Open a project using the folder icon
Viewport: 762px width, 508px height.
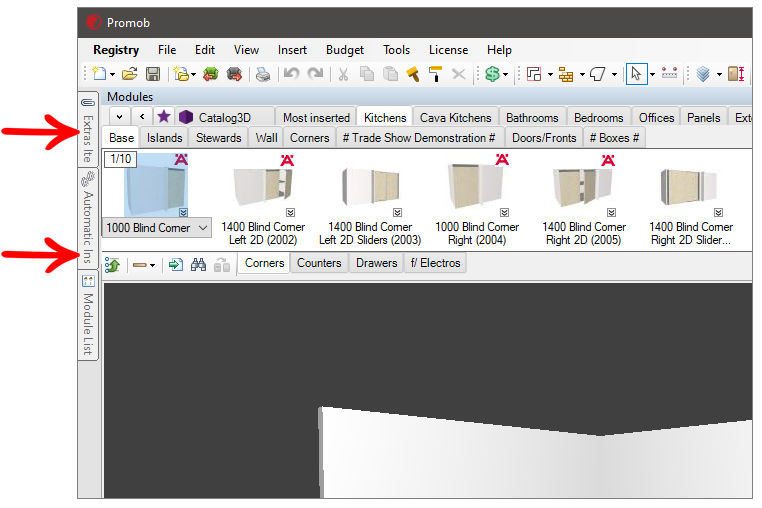click(129, 74)
